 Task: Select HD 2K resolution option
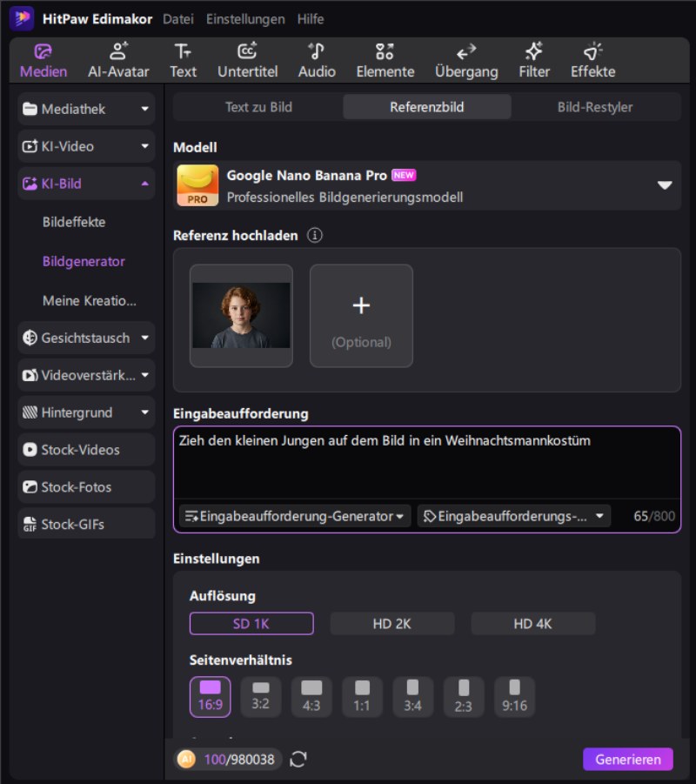(392, 624)
